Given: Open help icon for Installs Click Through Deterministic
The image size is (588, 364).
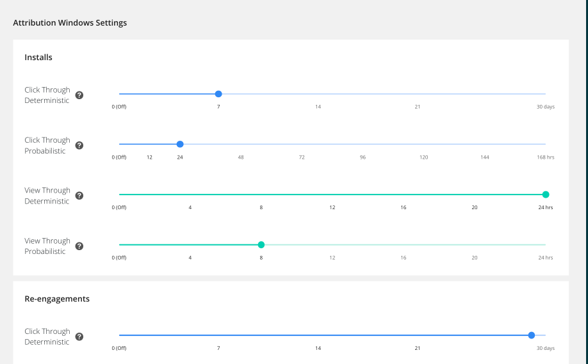Looking at the screenshot, I should coord(79,95).
